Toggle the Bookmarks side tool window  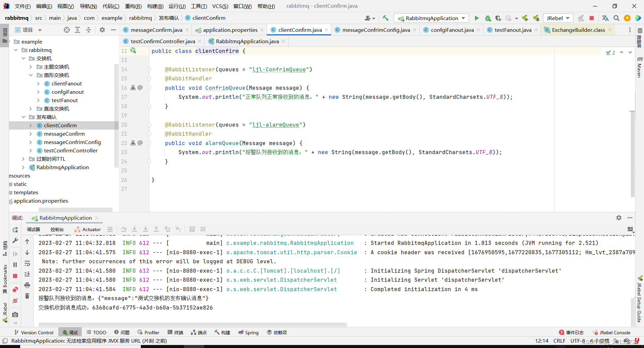coord(5,279)
